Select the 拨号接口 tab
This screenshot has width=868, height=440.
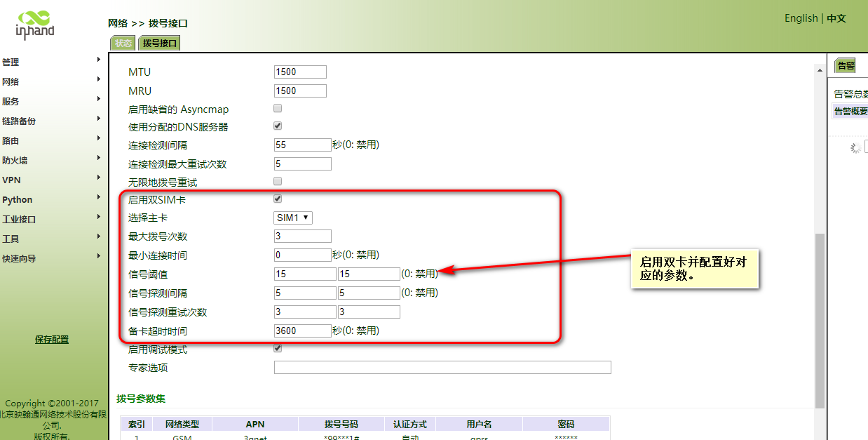point(160,44)
